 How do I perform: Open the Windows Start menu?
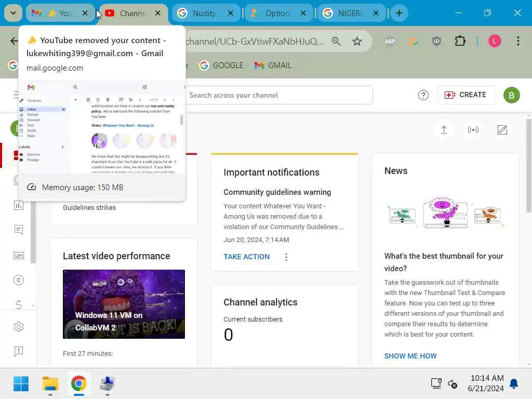21,384
